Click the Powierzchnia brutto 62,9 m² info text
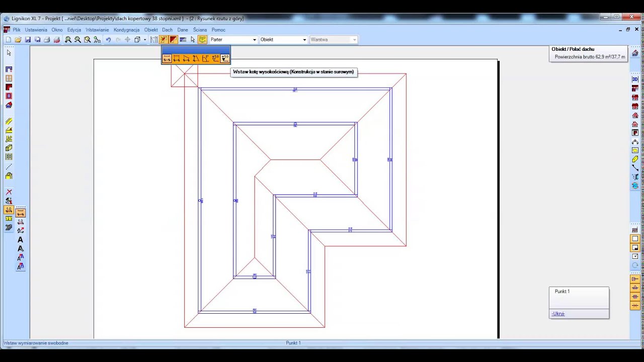The width and height of the screenshot is (644, 362). point(590,57)
